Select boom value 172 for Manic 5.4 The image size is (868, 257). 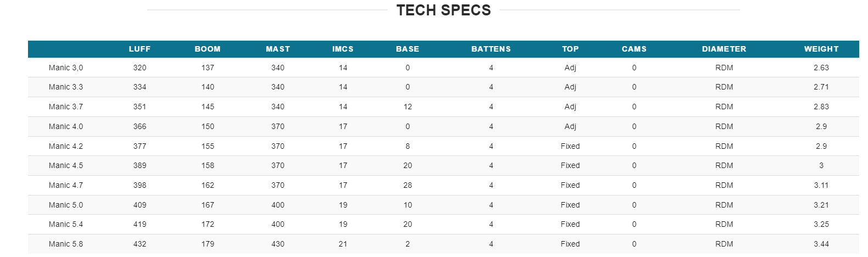208,224
